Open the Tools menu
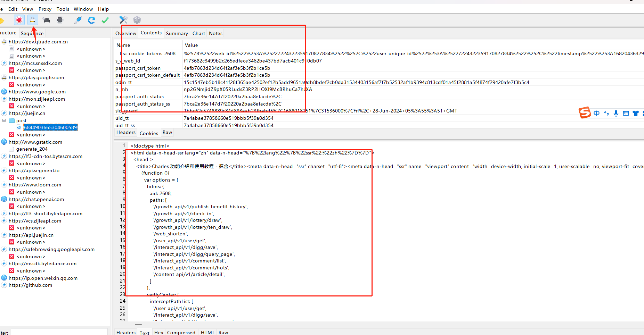 (x=63, y=9)
